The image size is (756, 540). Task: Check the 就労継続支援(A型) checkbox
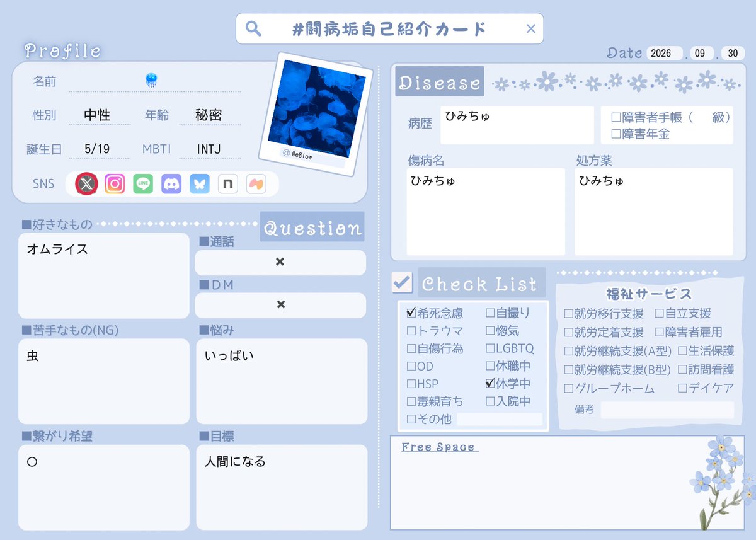coord(568,351)
